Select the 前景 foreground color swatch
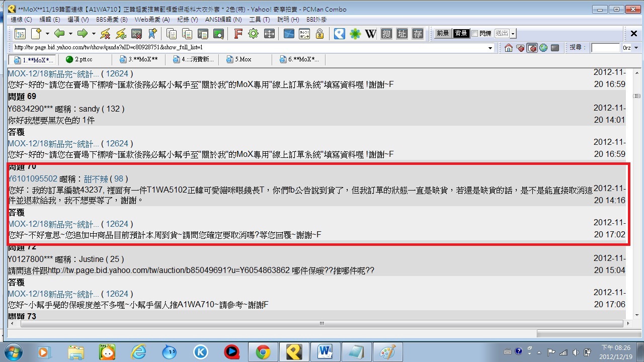 pos(443,33)
